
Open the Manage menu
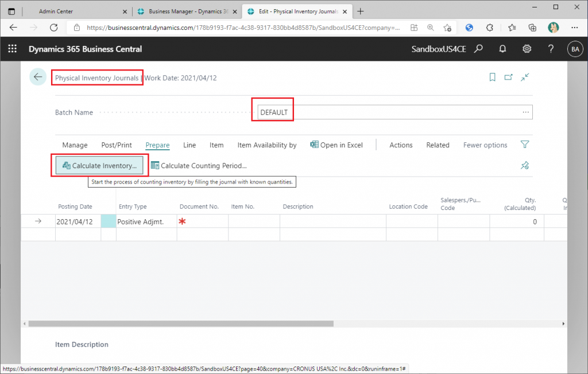tap(75, 145)
